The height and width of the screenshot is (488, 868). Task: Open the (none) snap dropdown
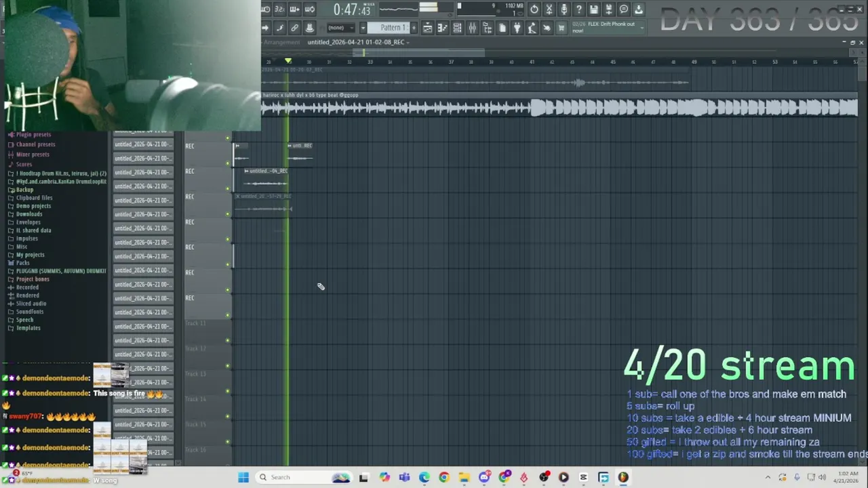pyautogui.click(x=341, y=28)
